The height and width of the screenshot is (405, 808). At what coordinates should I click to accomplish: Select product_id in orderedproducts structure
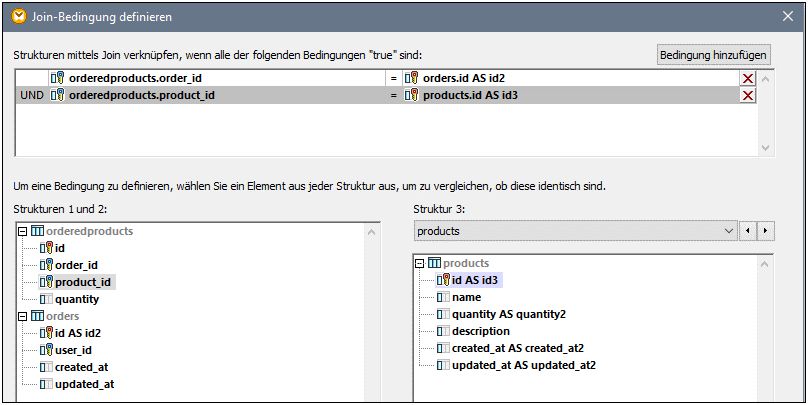pyautogui.click(x=82, y=282)
